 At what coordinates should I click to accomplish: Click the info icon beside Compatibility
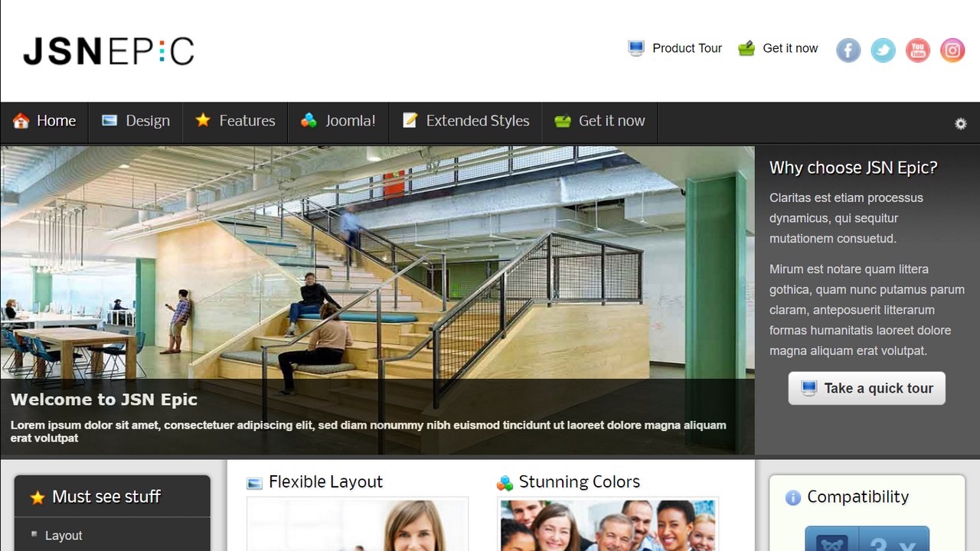tap(793, 497)
